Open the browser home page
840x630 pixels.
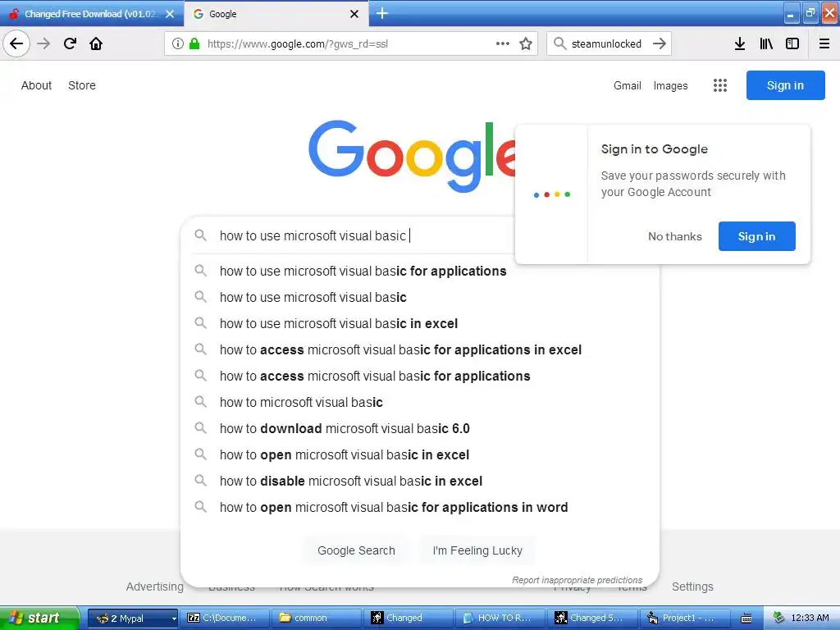coord(96,43)
